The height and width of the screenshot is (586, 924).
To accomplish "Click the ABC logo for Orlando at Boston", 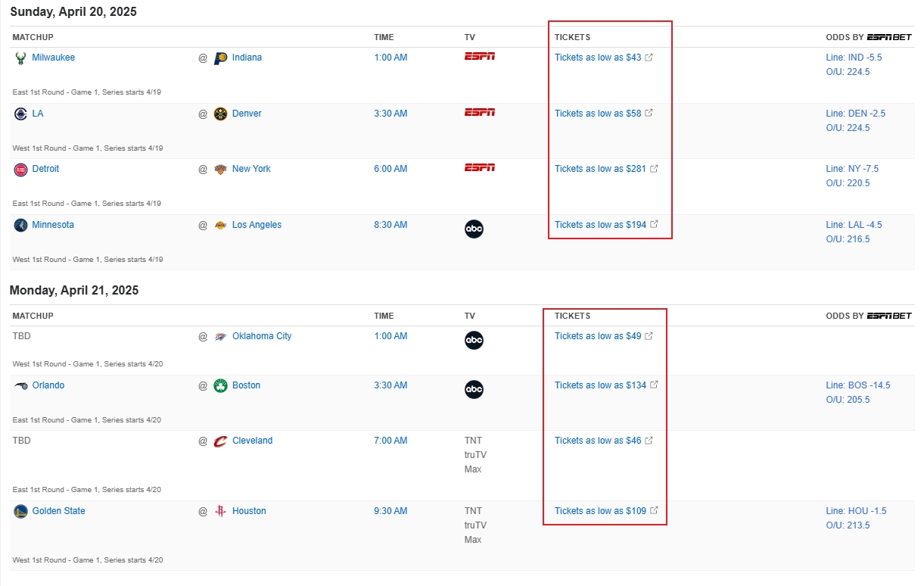I will tap(474, 390).
